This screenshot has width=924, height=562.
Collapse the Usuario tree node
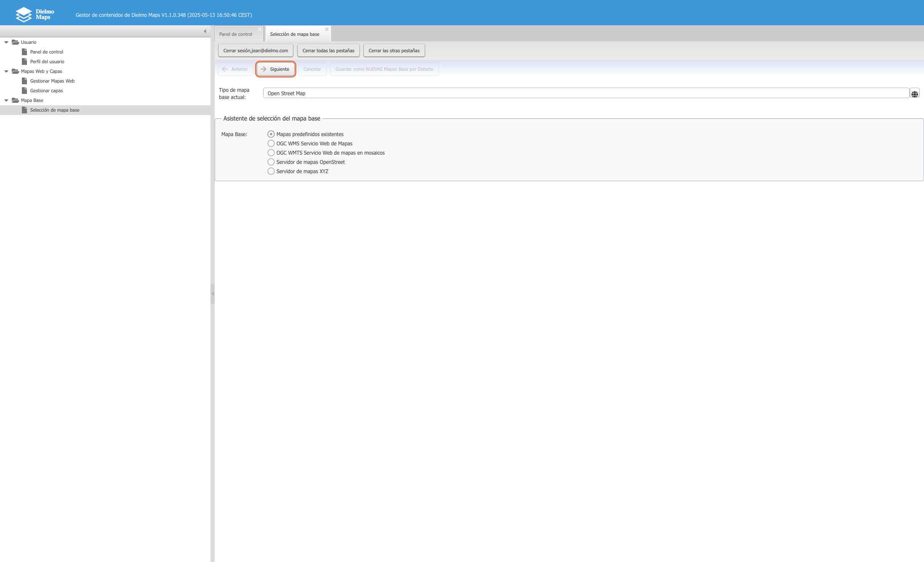6,42
